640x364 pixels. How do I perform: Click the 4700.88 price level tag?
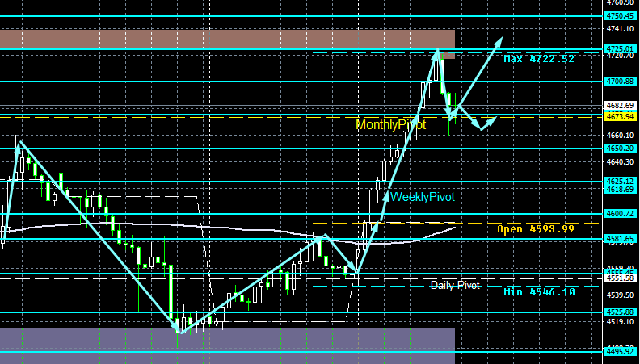[620, 82]
